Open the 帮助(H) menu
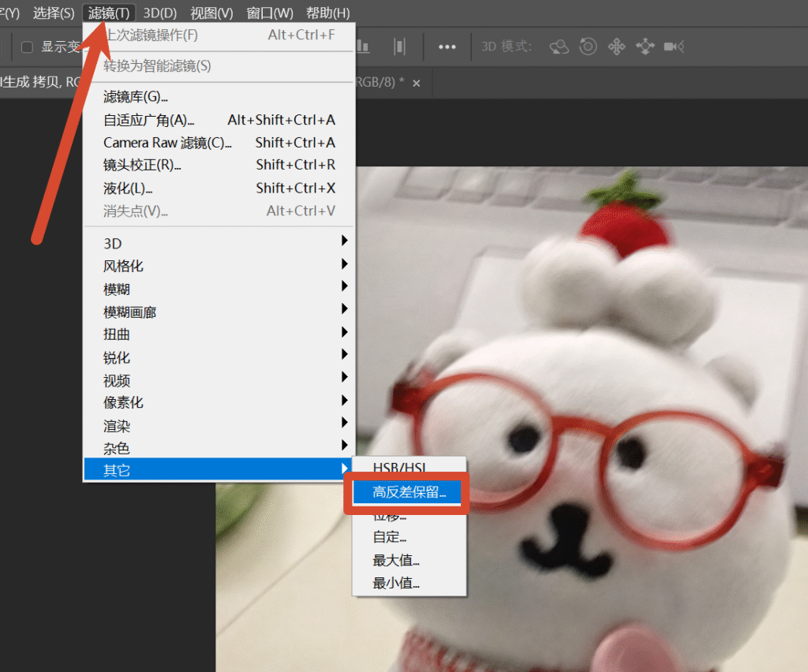Screen dimensions: 808x672 (327, 13)
